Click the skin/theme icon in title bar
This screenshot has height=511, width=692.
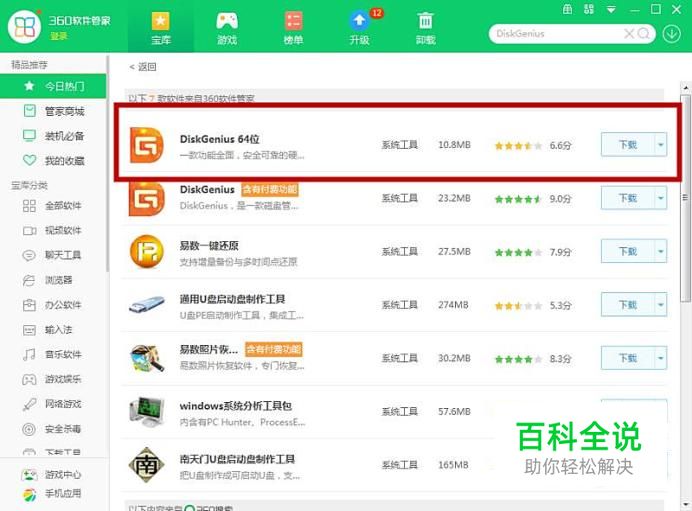click(568, 9)
